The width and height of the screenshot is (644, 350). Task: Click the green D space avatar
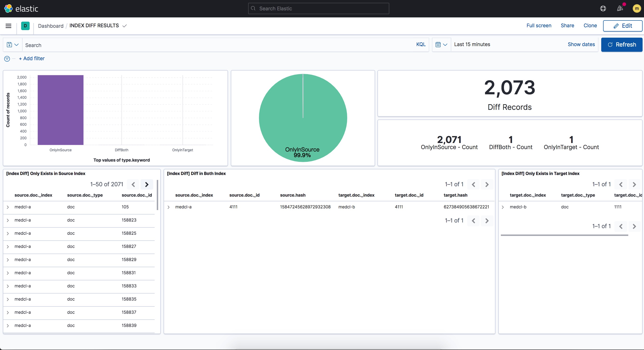pyautogui.click(x=25, y=26)
